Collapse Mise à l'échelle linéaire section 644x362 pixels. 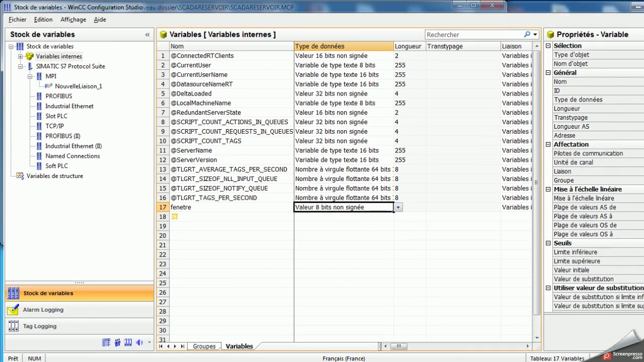tap(548, 189)
